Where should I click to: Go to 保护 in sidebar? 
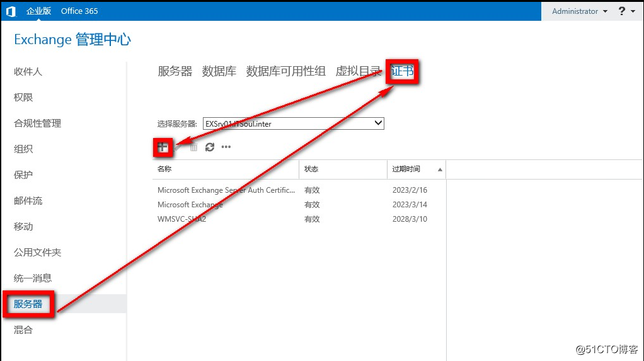(23, 175)
